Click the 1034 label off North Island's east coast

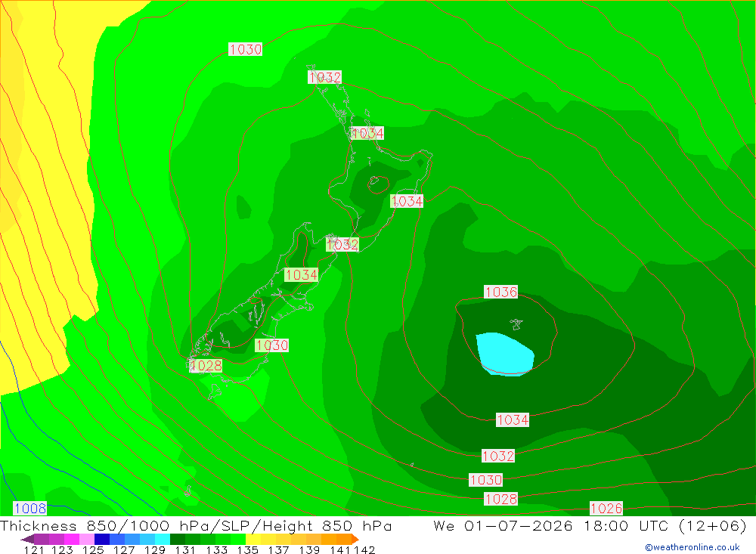[x=407, y=201]
